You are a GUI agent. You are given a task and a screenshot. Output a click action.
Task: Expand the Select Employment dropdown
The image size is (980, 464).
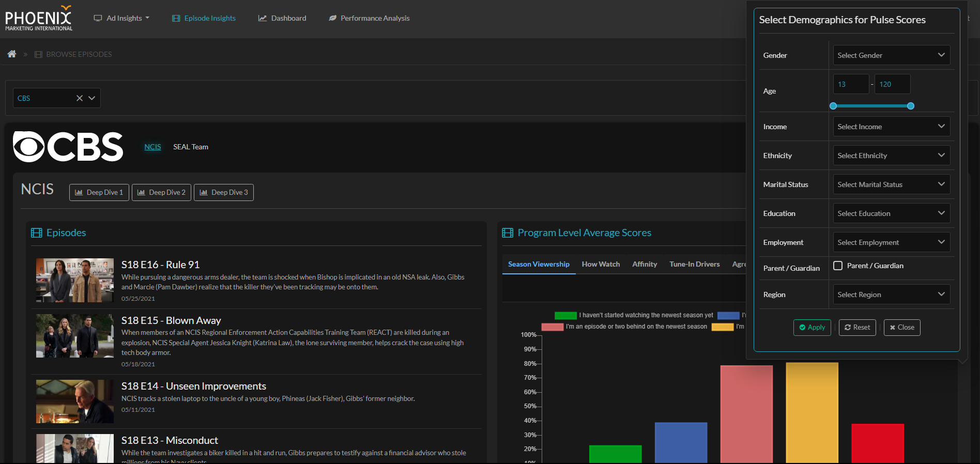(892, 242)
